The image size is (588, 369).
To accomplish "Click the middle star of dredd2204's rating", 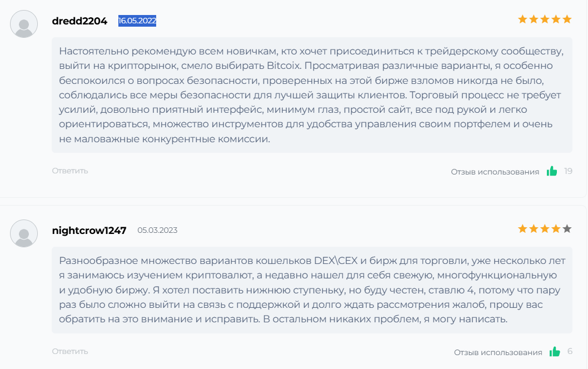I will coord(544,18).
